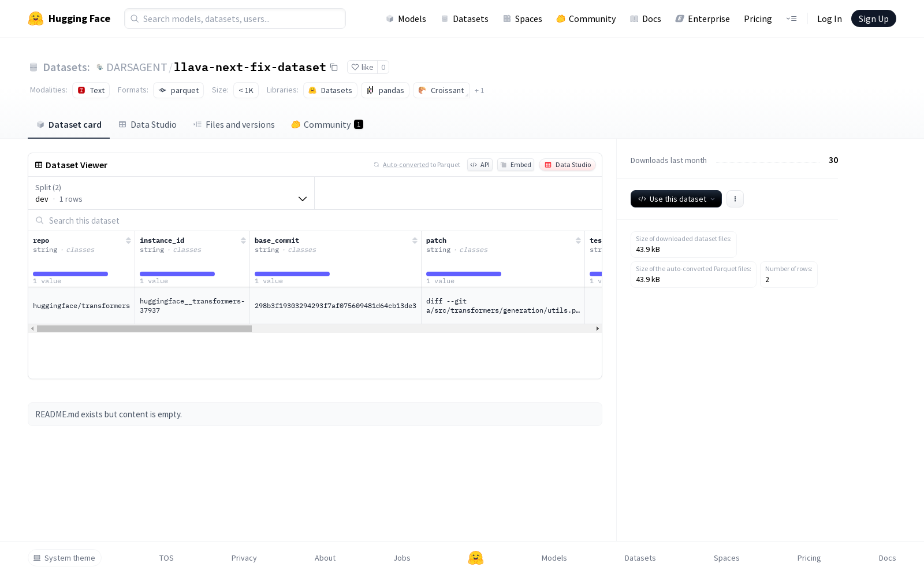924x578 pixels.
Task: Click the pandas library tag
Action: pos(385,90)
